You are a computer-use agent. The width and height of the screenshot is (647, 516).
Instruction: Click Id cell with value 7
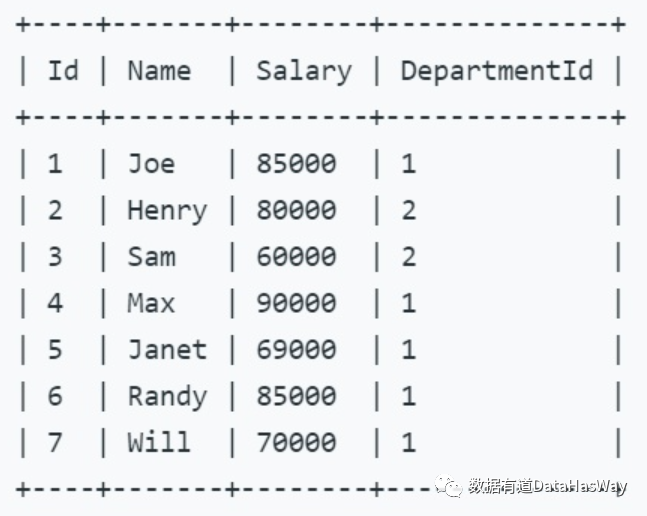[54, 442]
